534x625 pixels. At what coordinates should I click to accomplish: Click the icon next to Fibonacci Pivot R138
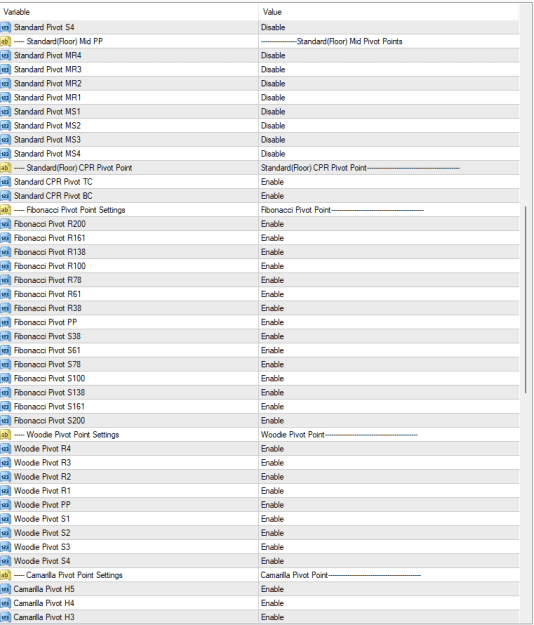(6, 252)
